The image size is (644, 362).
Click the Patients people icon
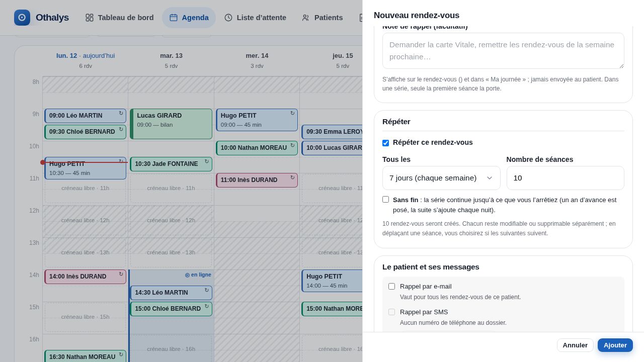tap(305, 18)
